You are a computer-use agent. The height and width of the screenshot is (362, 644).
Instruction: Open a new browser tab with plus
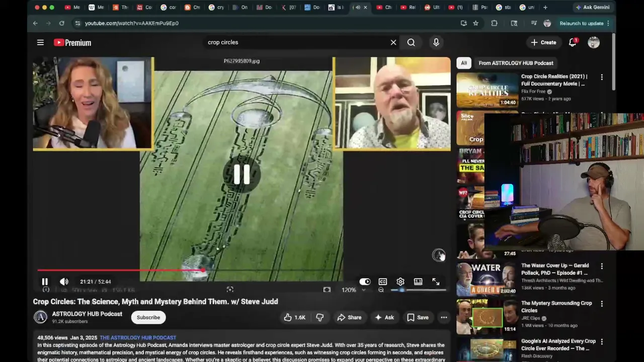[545, 8]
